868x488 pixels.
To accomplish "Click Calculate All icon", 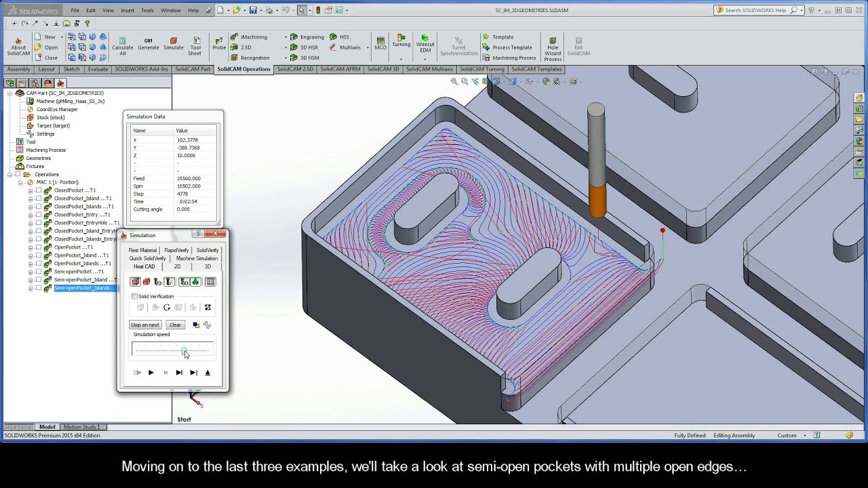I will click(123, 46).
